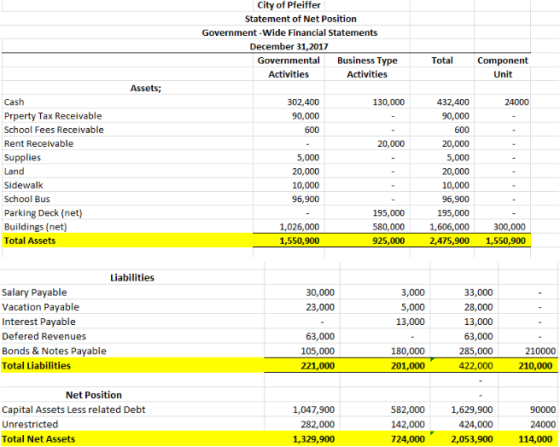The height and width of the screenshot is (447, 560).
Task: Click the highlighted 'Total Liabilities' label
Action: [36, 366]
